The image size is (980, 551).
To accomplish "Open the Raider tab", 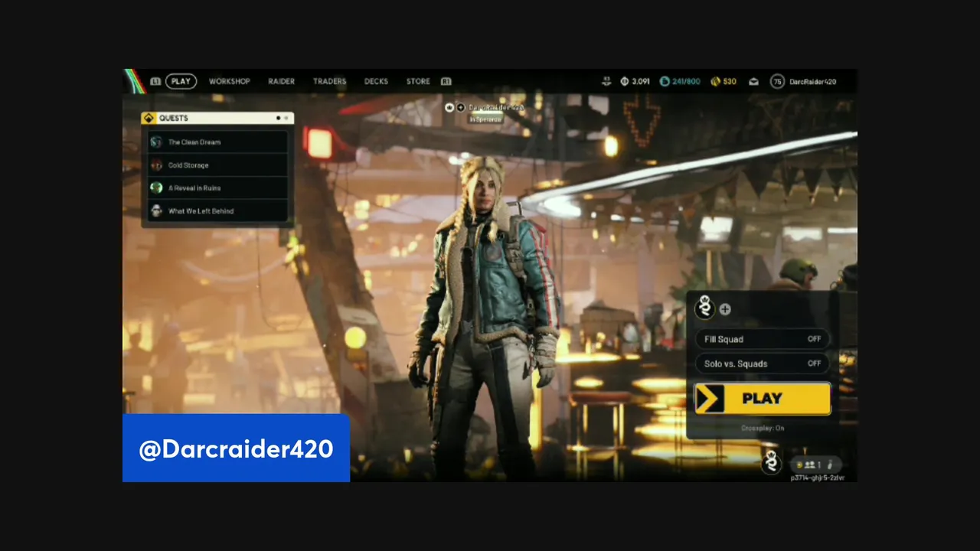I will (281, 81).
